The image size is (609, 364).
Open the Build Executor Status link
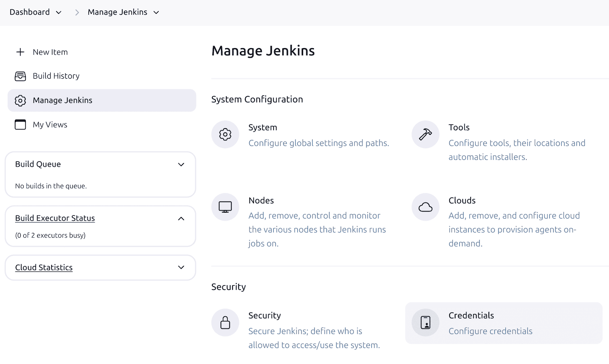coord(55,218)
